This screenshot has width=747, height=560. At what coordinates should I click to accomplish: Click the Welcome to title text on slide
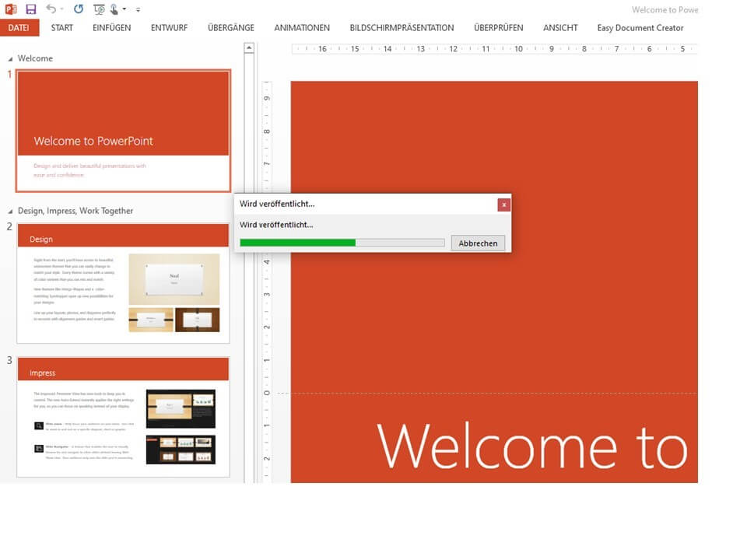pos(532,446)
